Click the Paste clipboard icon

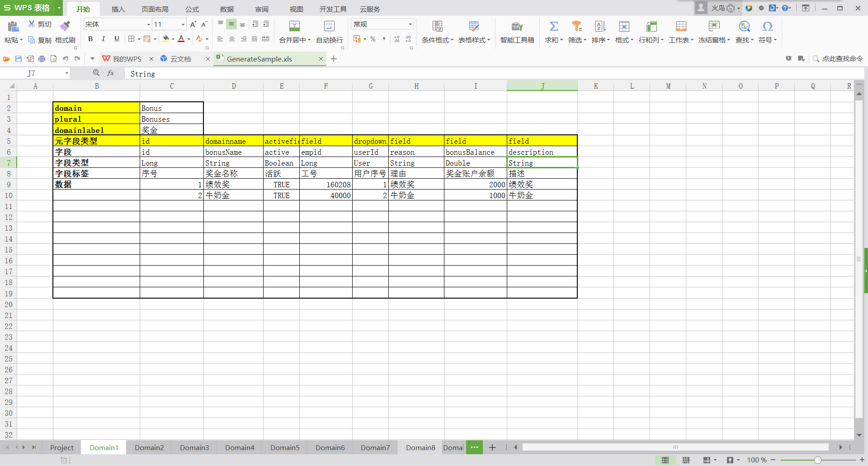[13, 27]
